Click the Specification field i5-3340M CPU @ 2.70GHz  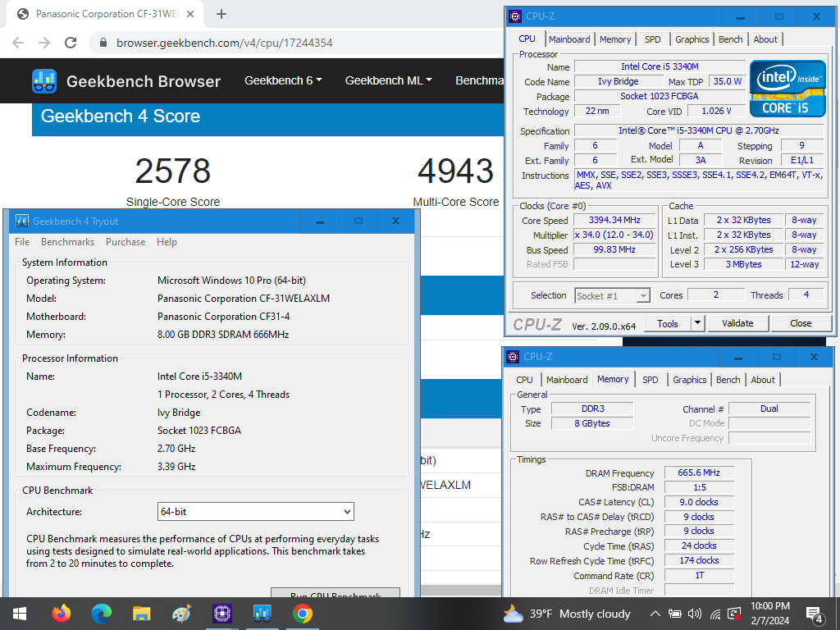[x=699, y=130]
